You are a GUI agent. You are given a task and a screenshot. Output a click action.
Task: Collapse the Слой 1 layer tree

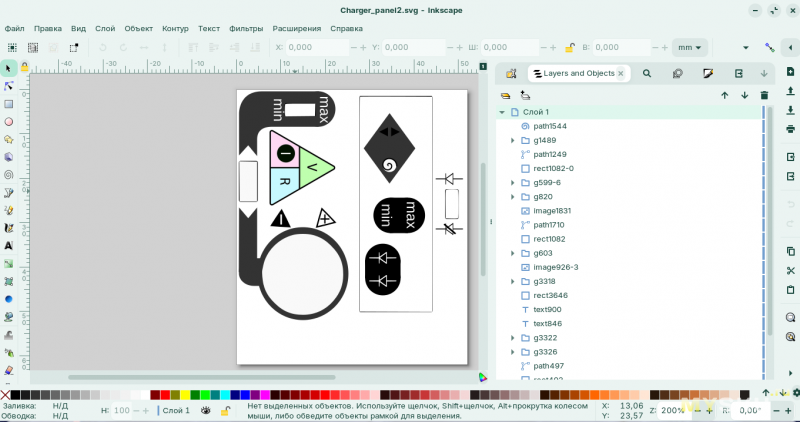click(x=502, y=112)
